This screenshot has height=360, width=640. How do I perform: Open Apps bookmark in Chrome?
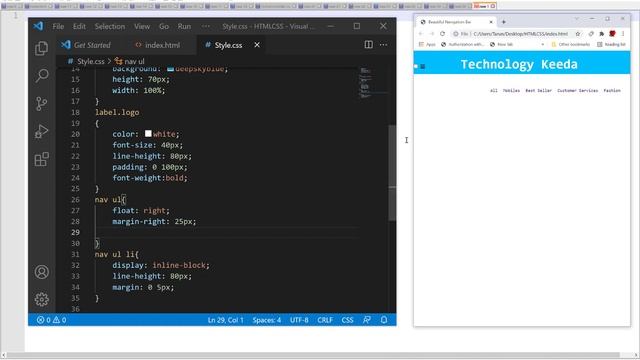pyautogui.click(x=427, y=44)
